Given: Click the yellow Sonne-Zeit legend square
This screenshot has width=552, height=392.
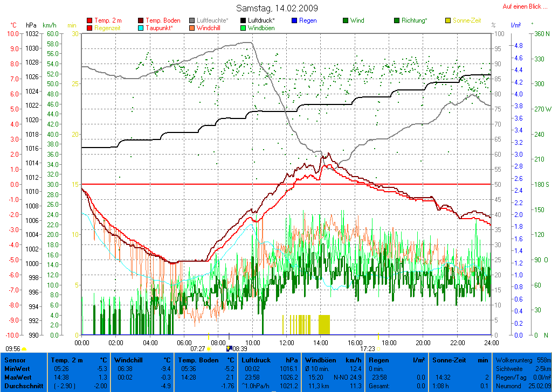Looking at the screenshot, I should click(448, 20).
